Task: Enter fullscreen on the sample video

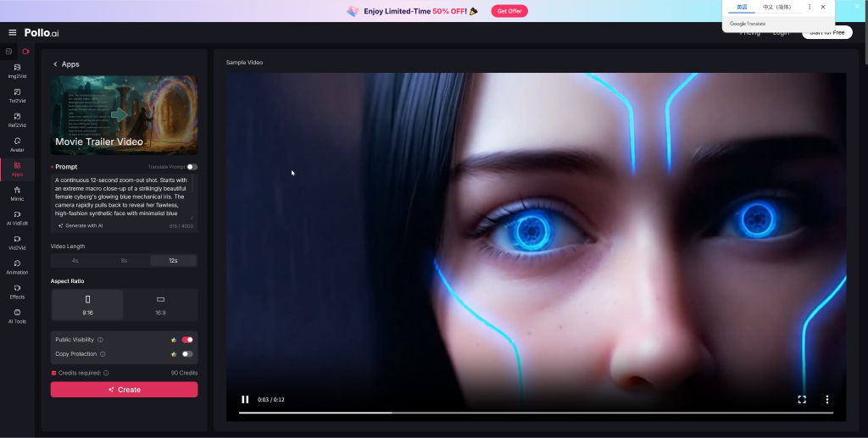Action: [802, 399]
